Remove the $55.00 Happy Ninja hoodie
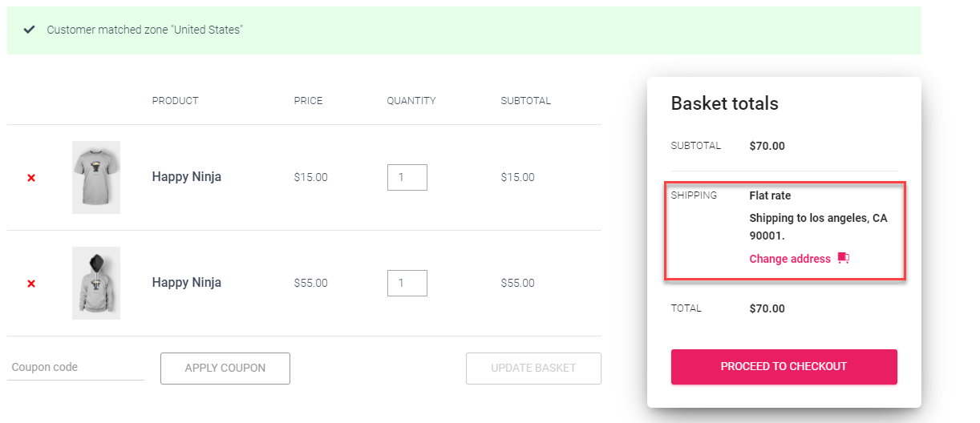 point(31,284)
